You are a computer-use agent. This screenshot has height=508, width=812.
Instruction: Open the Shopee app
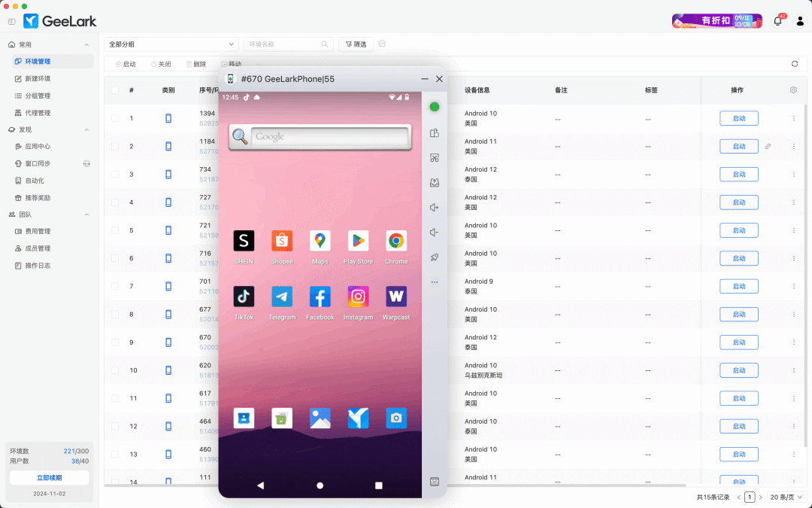[x=282, y=241]
